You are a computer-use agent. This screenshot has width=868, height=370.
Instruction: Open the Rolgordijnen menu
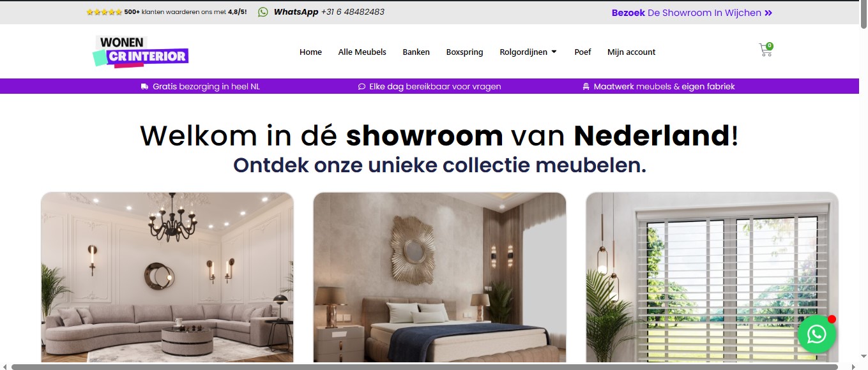523,52
